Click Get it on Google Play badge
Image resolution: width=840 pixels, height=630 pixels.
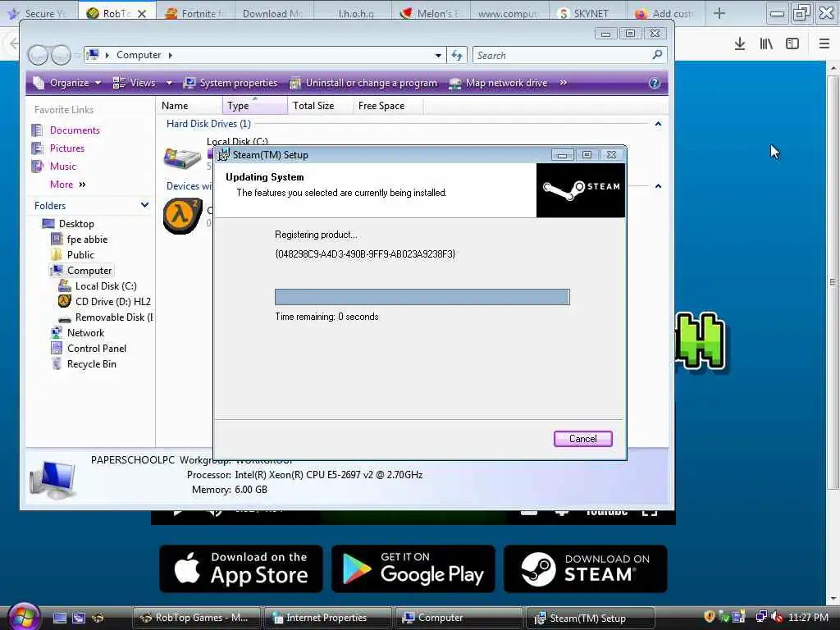coord(413,569)
